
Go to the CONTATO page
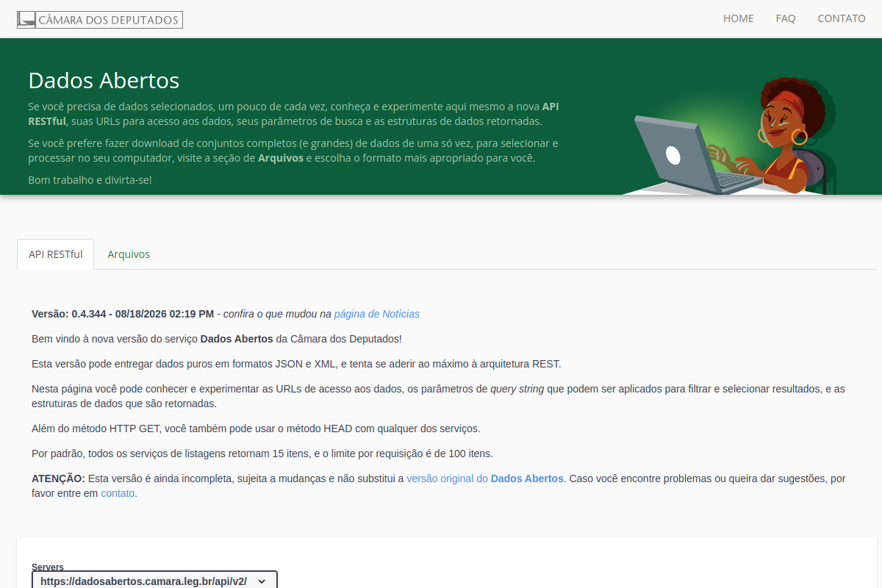tap(842, 18)
